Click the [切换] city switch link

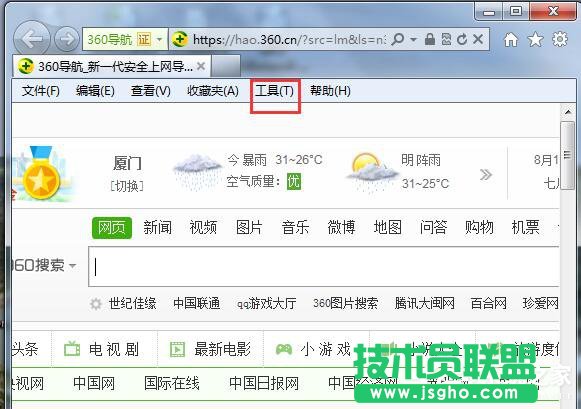coord(127,186)
